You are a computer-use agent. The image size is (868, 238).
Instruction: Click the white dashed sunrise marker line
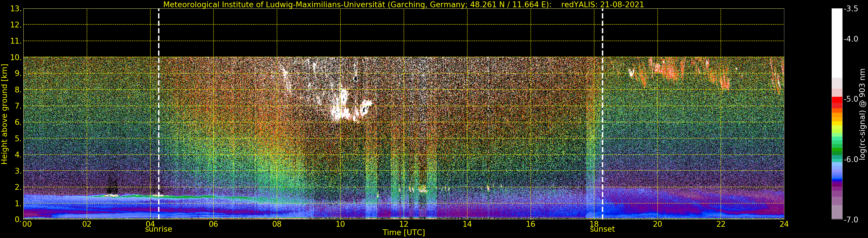point(158,114)
